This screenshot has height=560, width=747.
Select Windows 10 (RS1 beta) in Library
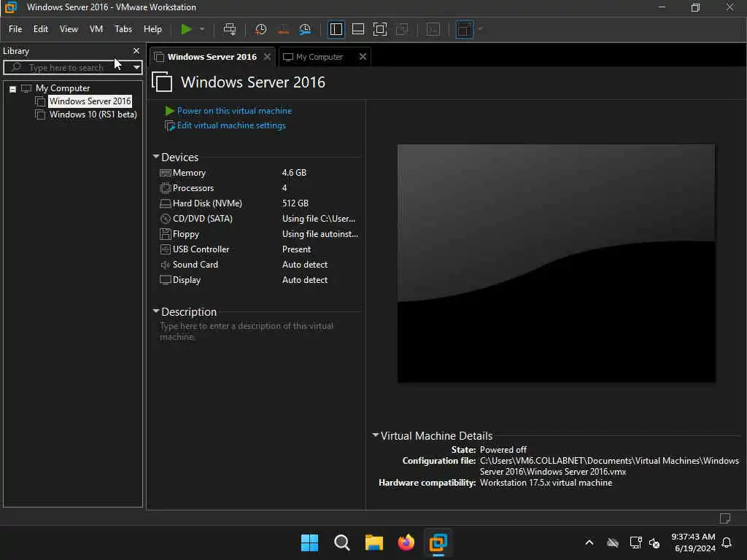tap(93, 114)
